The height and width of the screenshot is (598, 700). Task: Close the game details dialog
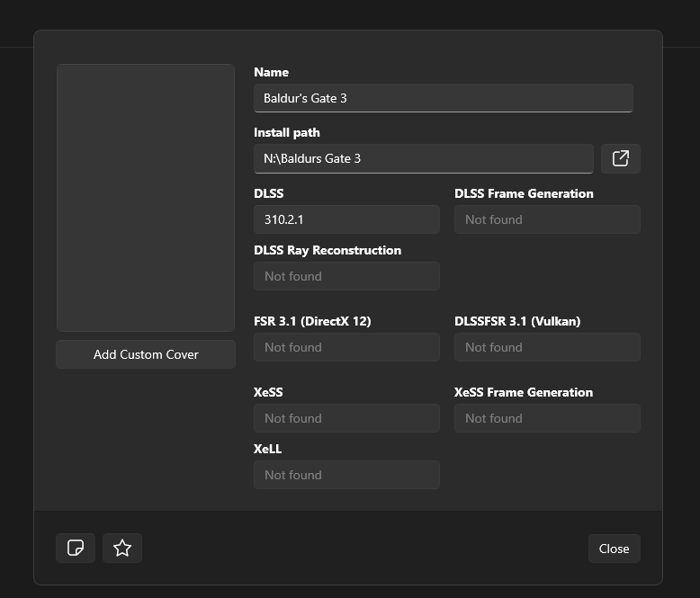614,549
